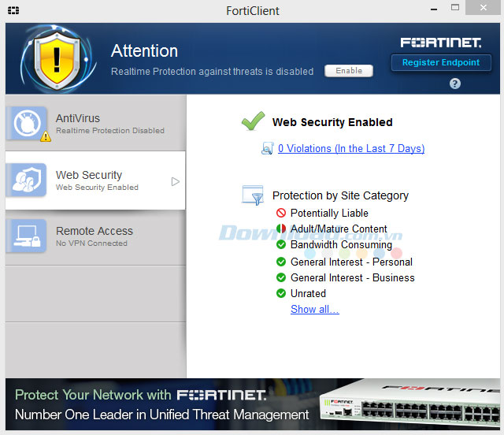Click the FortiClient window menu icon

coord(13,10)
